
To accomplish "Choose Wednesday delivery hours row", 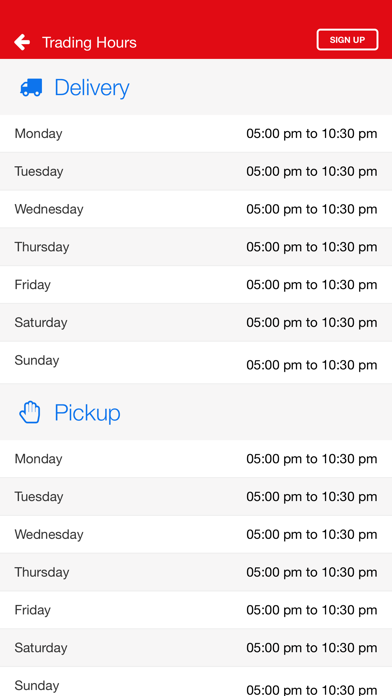I will [196, 209].
